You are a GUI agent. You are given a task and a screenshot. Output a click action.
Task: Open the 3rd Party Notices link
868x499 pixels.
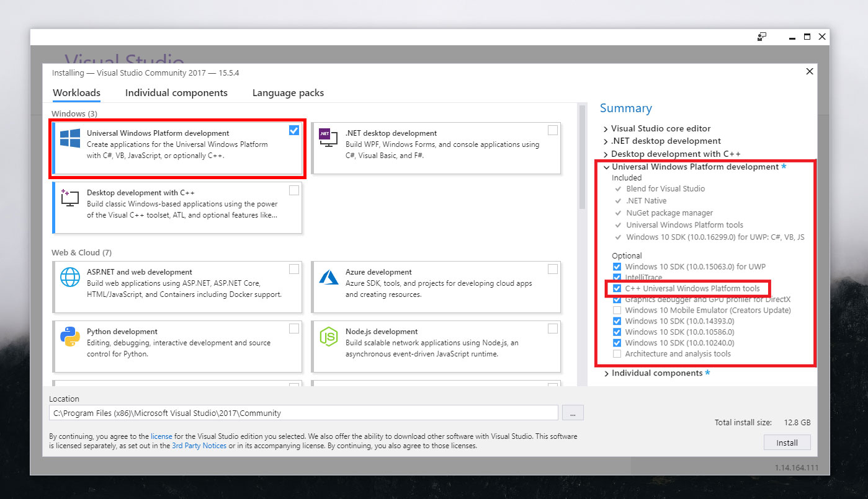click(x=199, y=445)
